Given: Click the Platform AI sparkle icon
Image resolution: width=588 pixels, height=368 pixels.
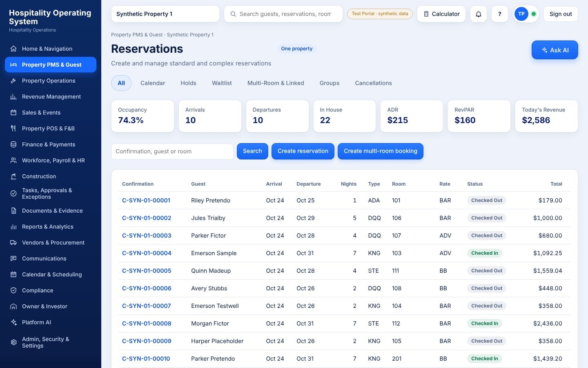Looking at the screenshot, I should point(13,322).
